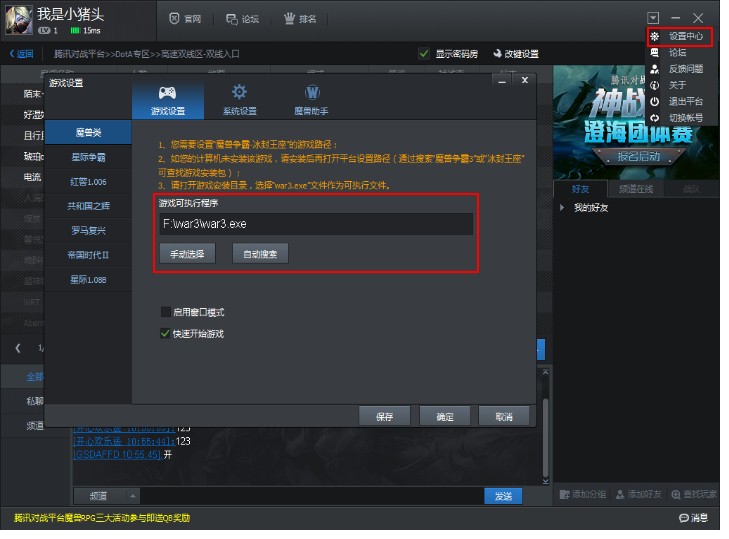Open 改键设置 key settings
The image size is (729, 539).
click(x=516, y=54)
